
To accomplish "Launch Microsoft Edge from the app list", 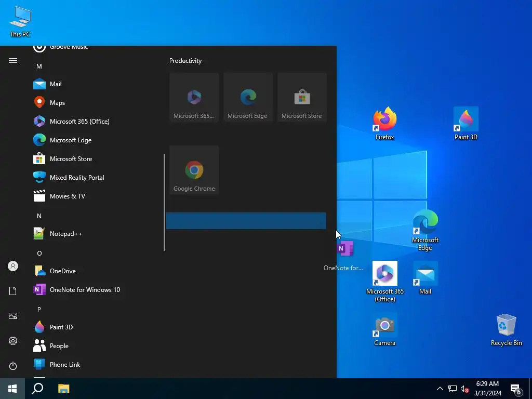I will 95,140.
